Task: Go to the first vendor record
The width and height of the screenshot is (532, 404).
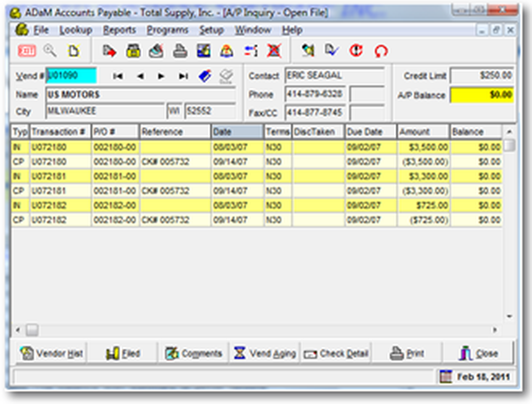Action: pyautogui.click(x=118, y=77)
